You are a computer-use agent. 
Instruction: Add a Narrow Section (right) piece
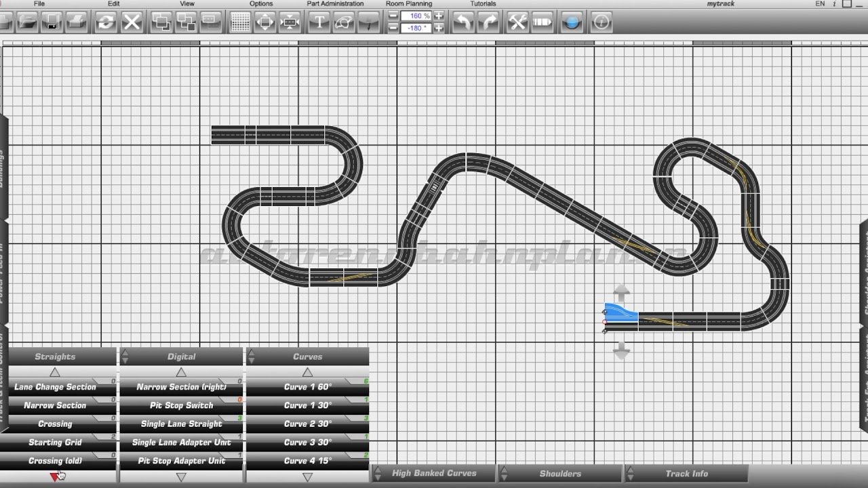point(181,387)
